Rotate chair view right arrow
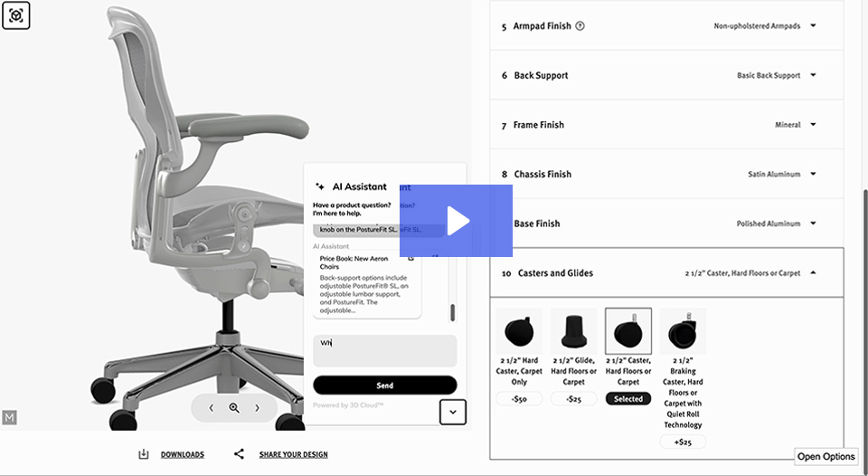 pos(257,408)
